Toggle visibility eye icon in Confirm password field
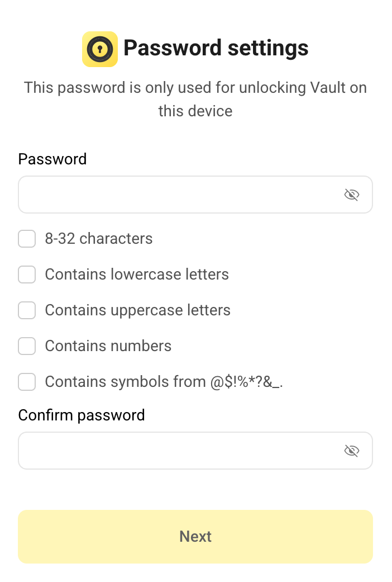Image resolution: width=392 pixels, height=582 pixels. coord(351,451)
